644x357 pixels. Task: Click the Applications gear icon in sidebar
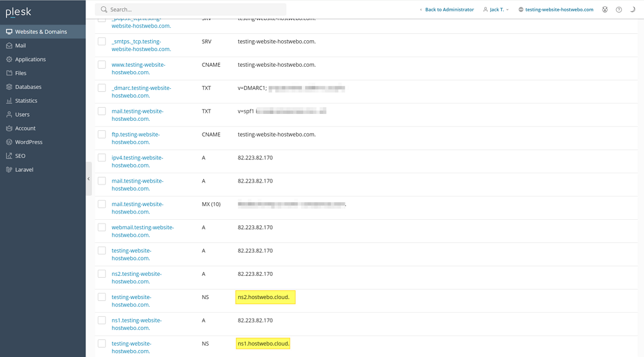9,59
